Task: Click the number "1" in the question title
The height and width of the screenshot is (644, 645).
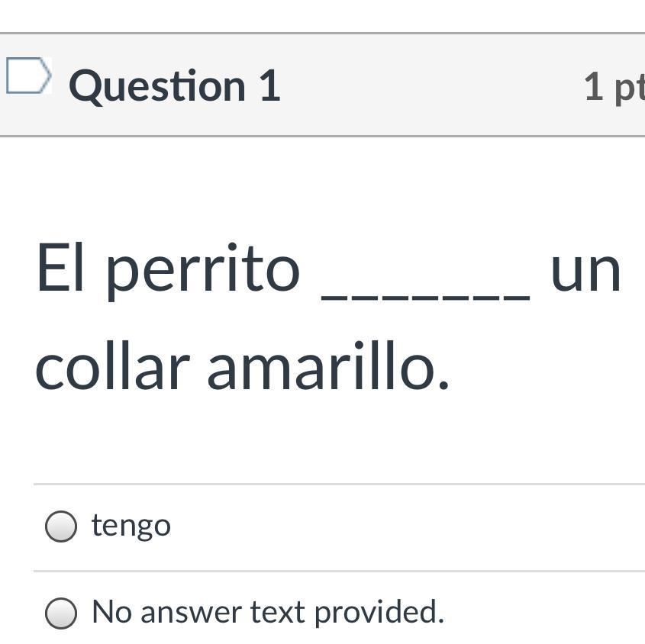Action: (x=270, y=85)
